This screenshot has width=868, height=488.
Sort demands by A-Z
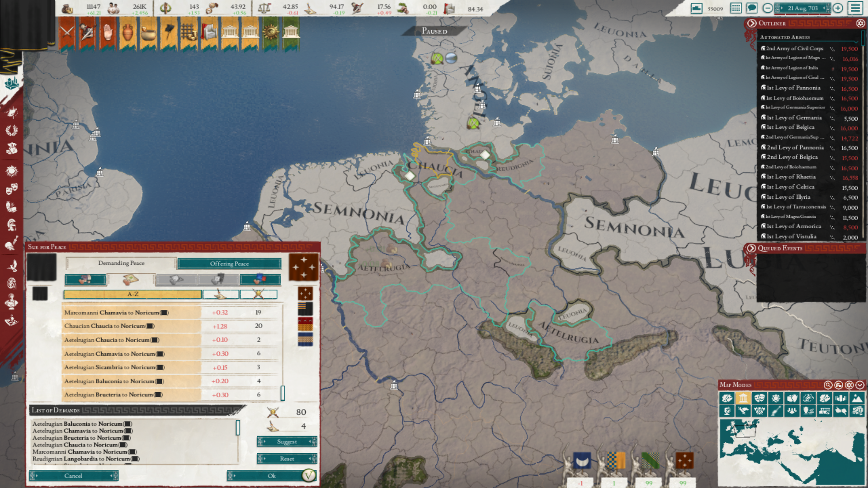pyautogui.click(x=132, y=294)
